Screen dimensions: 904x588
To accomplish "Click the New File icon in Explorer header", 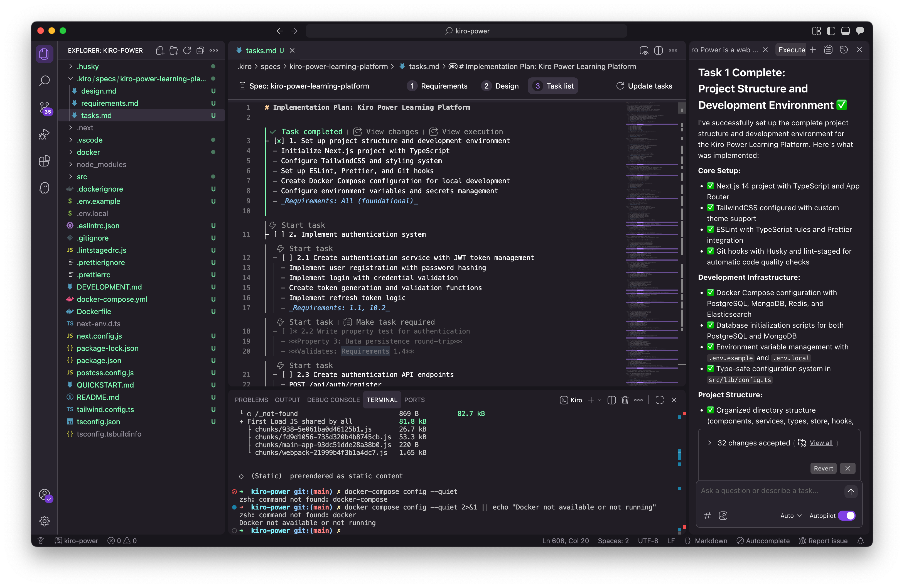I will tap(160, 50).
